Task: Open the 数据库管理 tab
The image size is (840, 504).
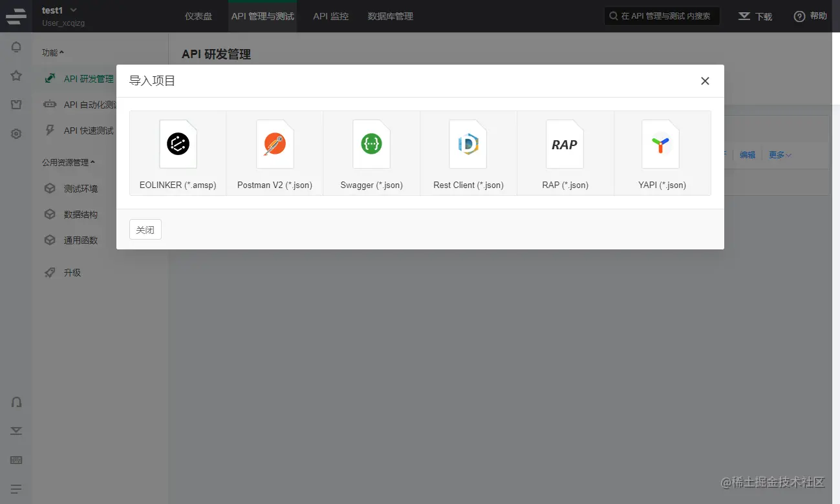Action: 390,16
